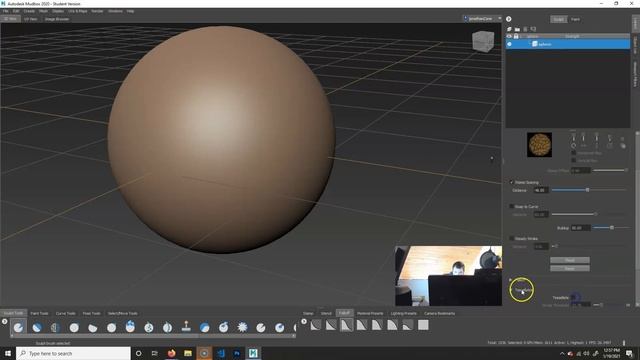Open the File menu
This screenshot has height=360, width=640.
tap(5, 11)
